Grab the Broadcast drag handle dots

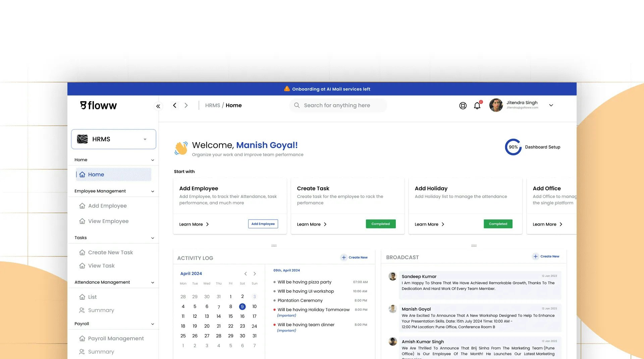point(474,246)
